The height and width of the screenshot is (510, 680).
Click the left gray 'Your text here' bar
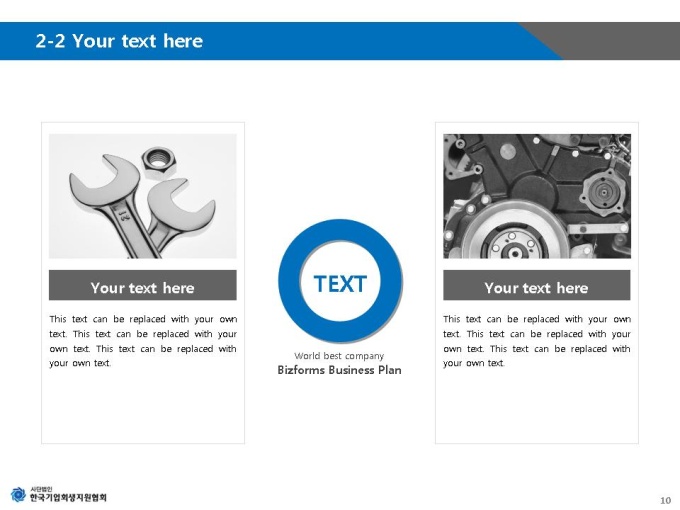[x=143, y=285]
